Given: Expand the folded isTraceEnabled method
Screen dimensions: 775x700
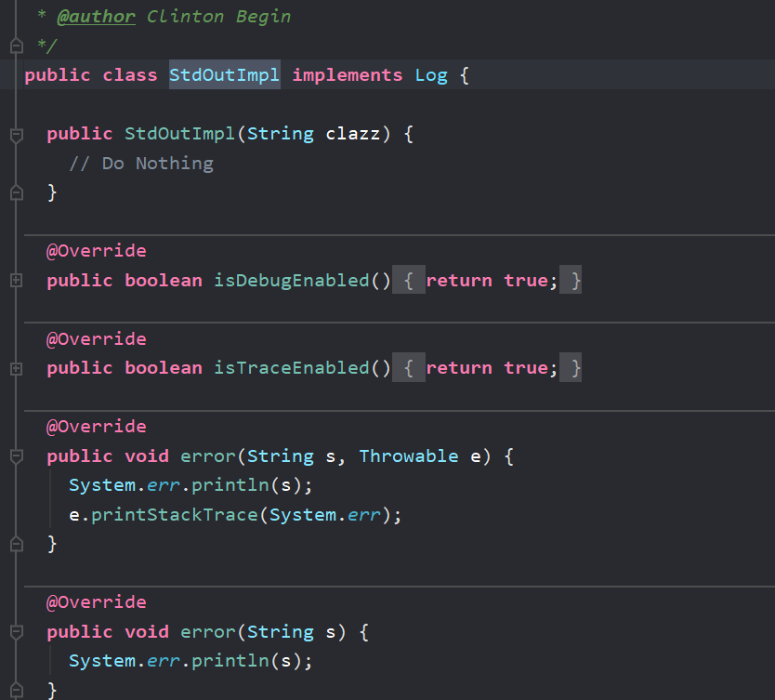Looking at the screenshot, I should pos(17,369).
